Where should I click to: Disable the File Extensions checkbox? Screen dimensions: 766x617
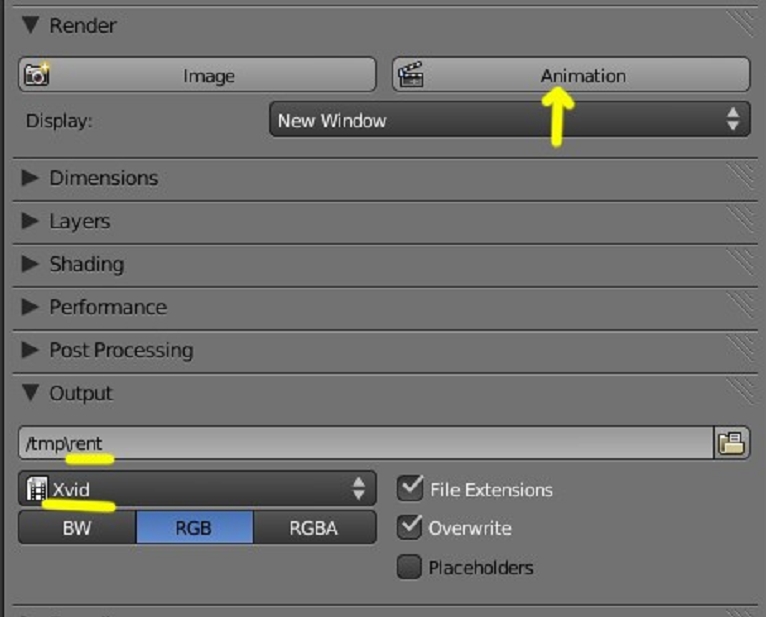coord(410,489)
